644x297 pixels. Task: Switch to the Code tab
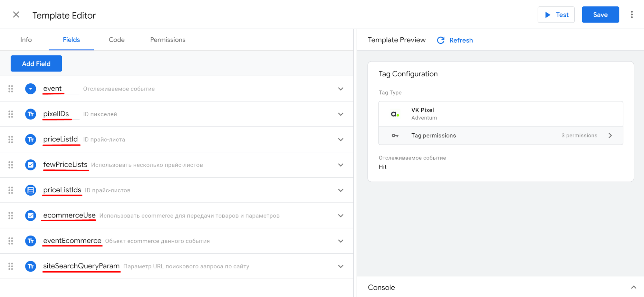(117, 40)
